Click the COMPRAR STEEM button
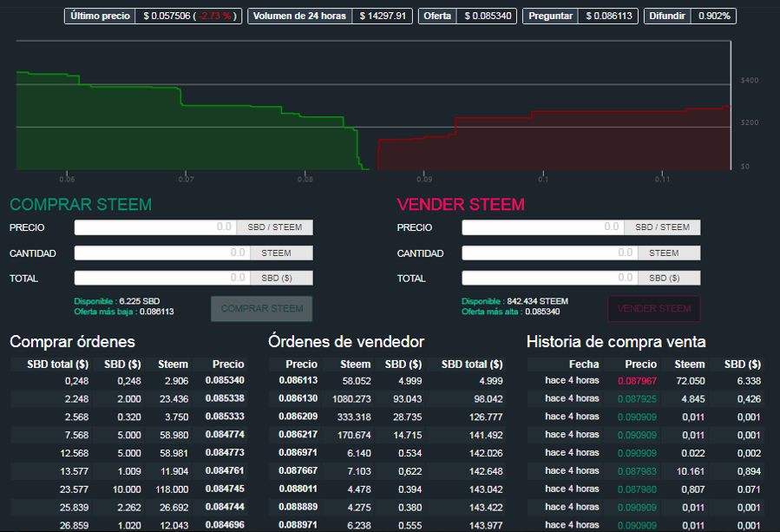 point(262,309)
